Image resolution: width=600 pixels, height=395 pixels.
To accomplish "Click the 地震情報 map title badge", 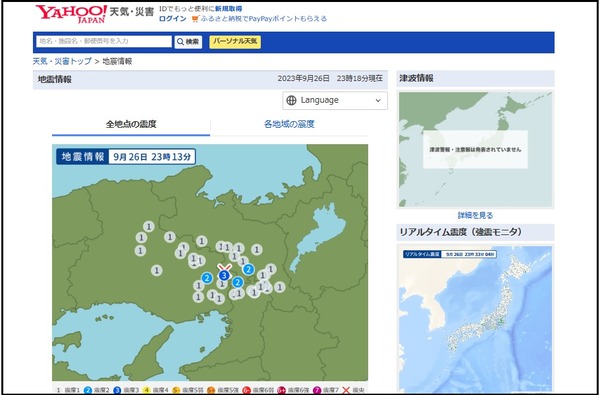I will (83, 157).
